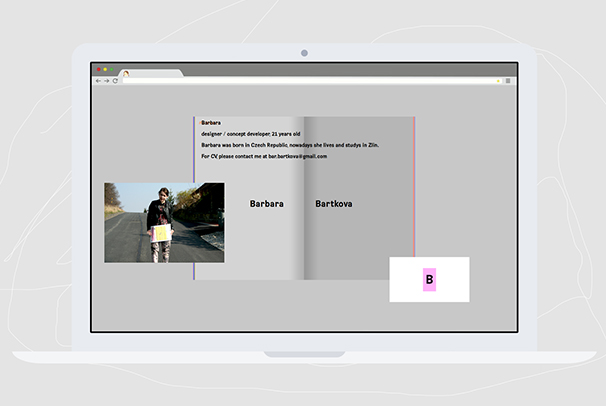Click the browser back arrow
The image size is (606, 406).
pos(98,80)
